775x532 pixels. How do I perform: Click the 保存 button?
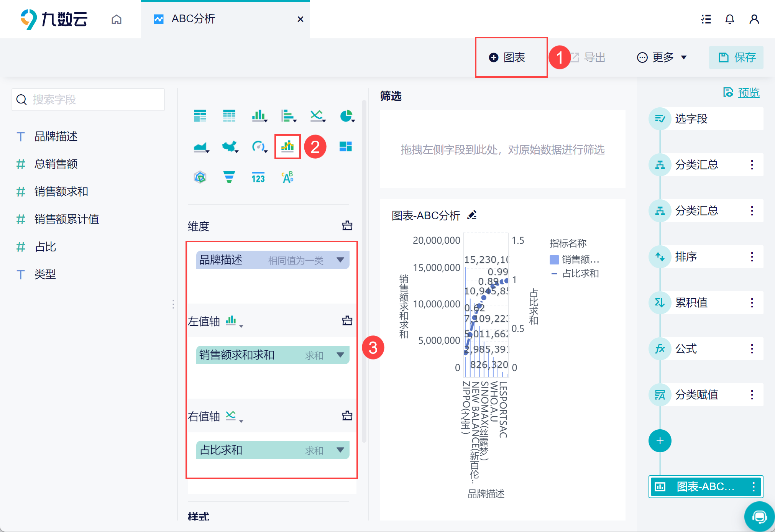coord(736,57)
